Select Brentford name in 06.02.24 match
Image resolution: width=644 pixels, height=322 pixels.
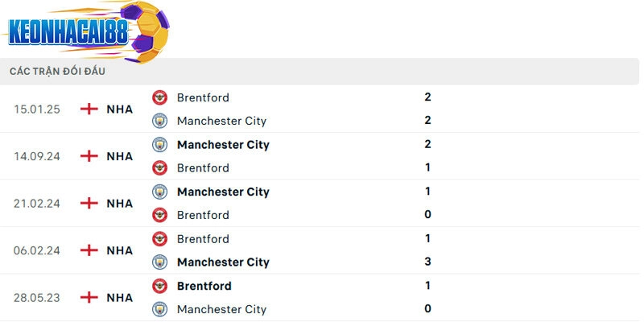point(203,239)
